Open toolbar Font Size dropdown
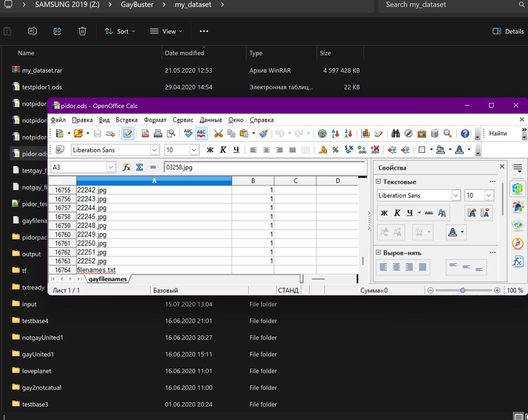The width and height of the screenshot is (528, 420). [x=194, y=150]
